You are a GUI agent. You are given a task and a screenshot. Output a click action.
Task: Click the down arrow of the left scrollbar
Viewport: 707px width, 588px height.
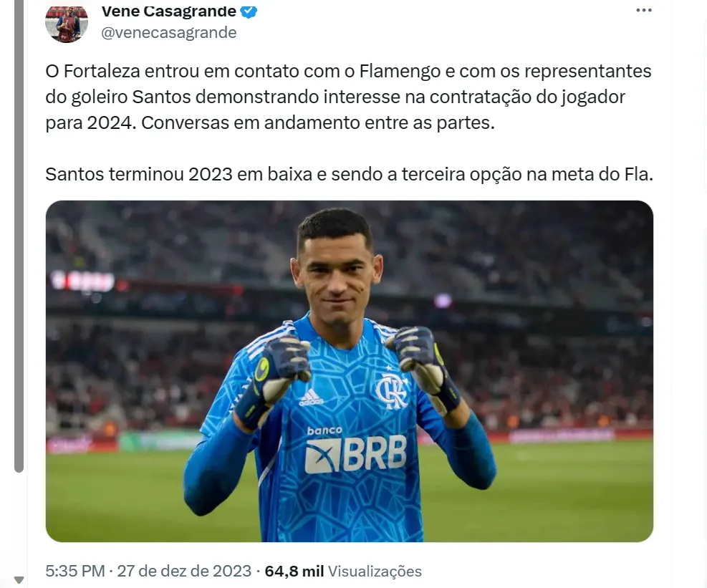pyautogui.click(x=19, y=579)
